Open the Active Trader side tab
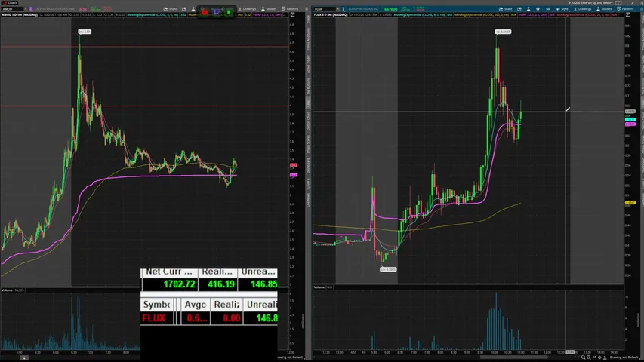 (309, 63)
